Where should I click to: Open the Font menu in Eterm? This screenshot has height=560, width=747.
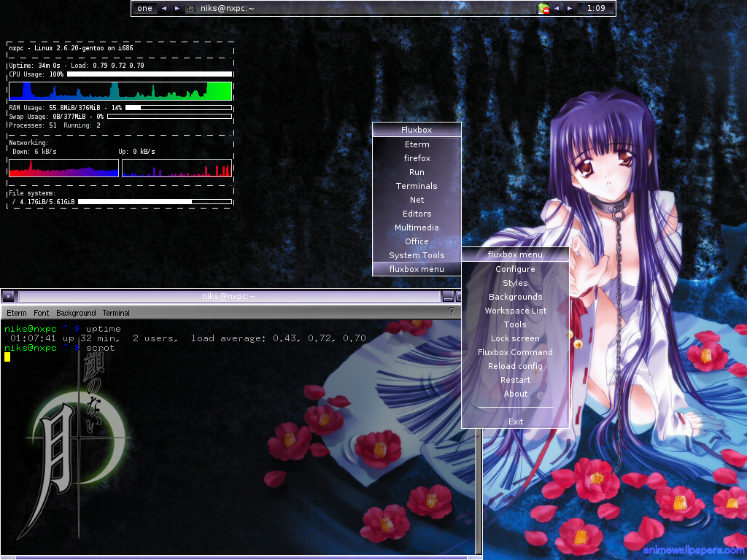[x=41, y=313]
